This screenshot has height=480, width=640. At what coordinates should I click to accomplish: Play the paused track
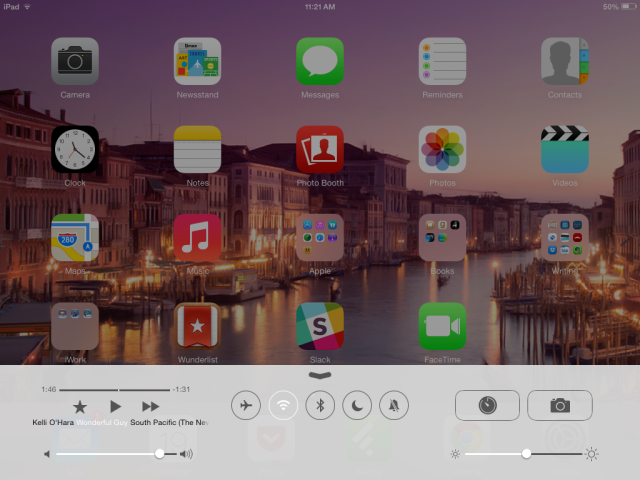(x=116, y=407)
